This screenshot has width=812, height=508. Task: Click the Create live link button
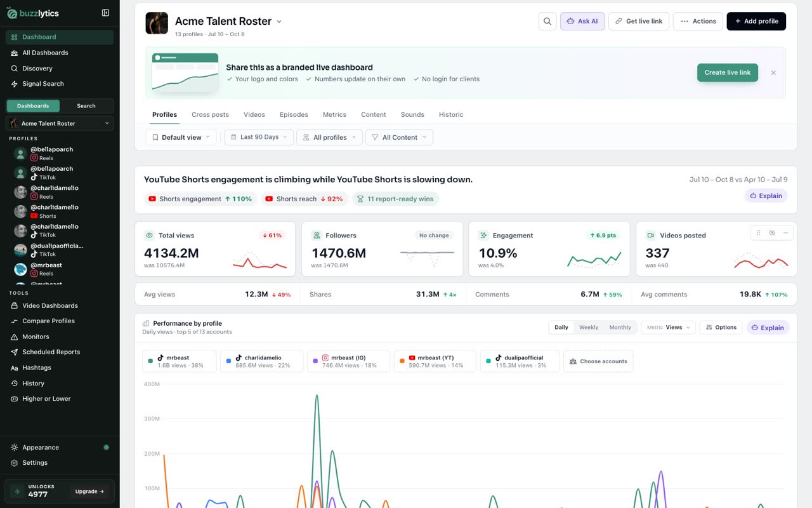(x=728, y=72)
